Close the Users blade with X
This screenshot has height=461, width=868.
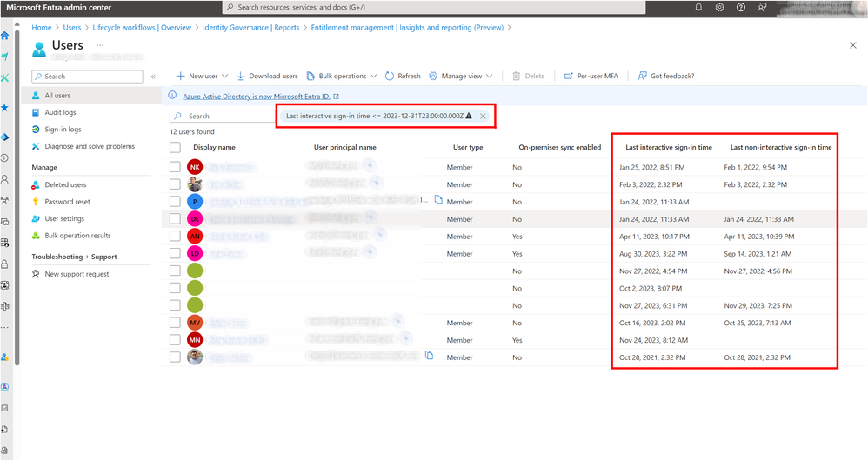click(x=853, y=45)
